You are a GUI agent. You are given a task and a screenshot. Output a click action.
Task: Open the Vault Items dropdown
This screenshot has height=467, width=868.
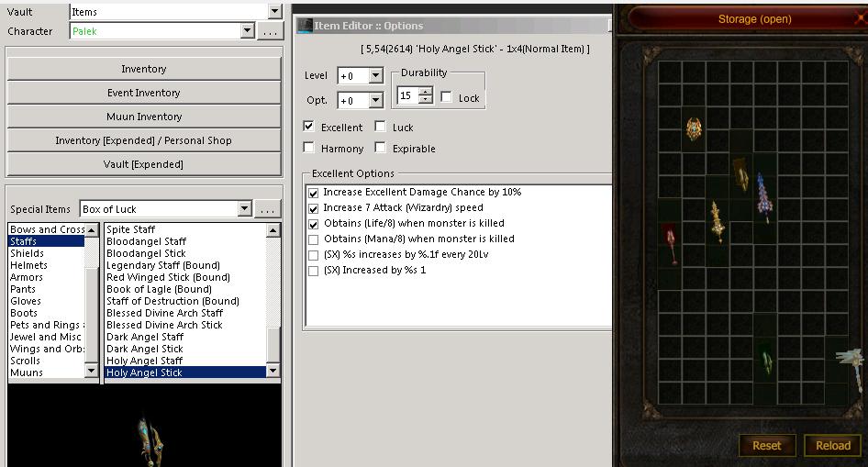(274, 11)
